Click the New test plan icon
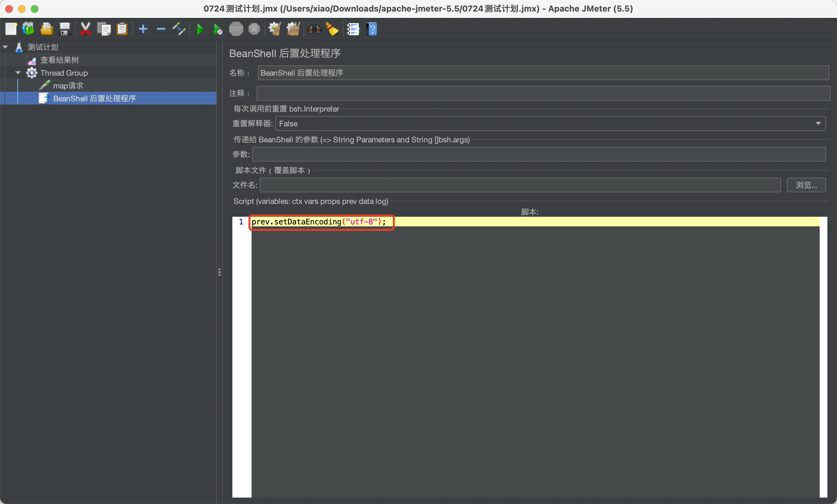The width and height of the screenshot is (837, 504). click(11, 29)
